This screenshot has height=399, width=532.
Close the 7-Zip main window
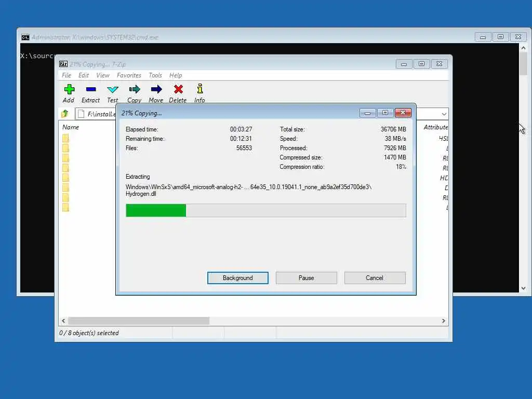[x=440, y=64]
